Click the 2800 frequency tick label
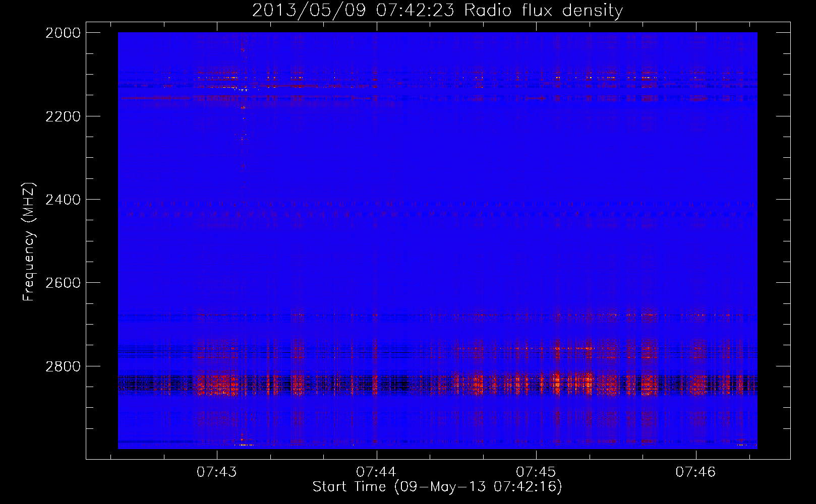816x504 pixels. 63,366
